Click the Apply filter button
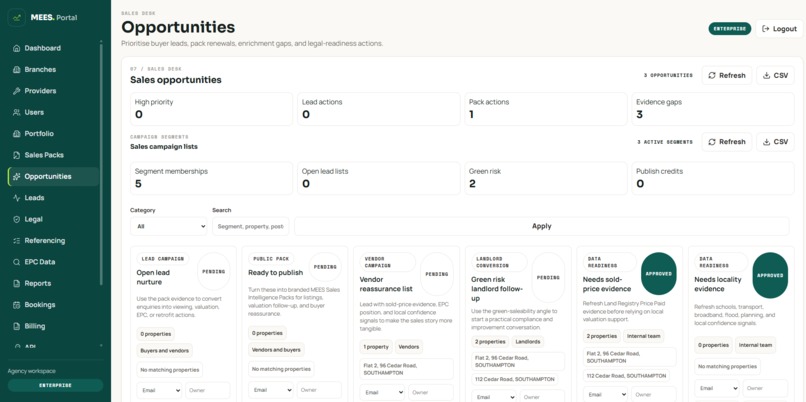Image resolution: width=806 pixels, height=402 pixels. pos(542,226)
